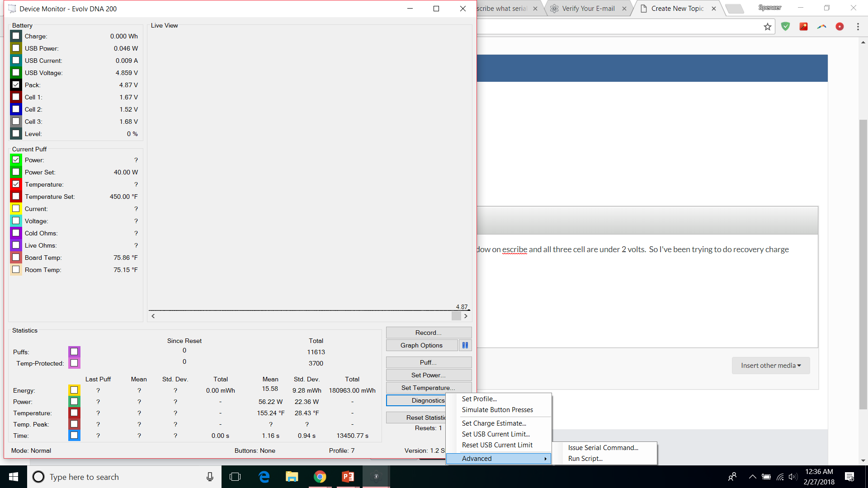Screen dimensions: 868x488
Task: Click the Record button
Action: [x=428, y=333]
